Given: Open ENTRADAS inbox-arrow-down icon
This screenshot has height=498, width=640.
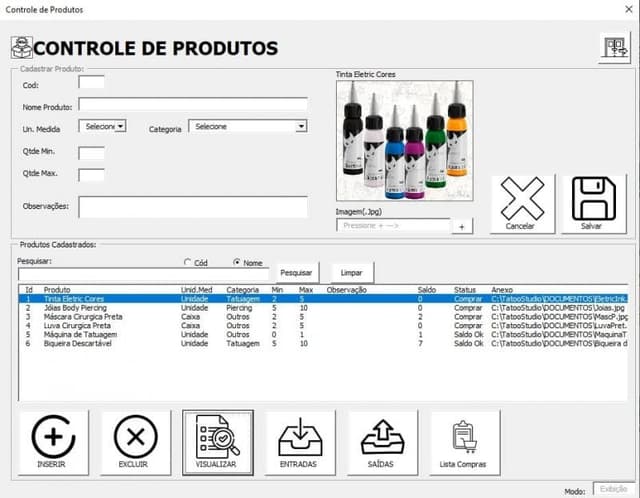Looking at the screenshot, I should click(x=300, y=442).
